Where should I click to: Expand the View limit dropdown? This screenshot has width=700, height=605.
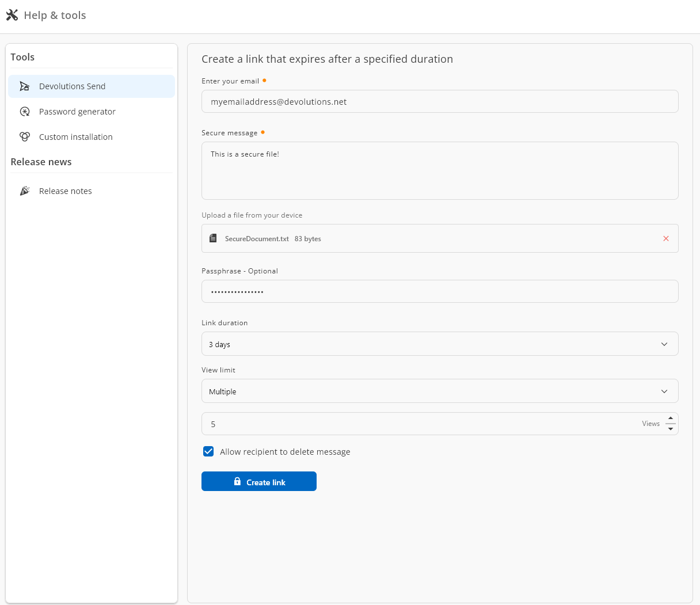(439, 391)
